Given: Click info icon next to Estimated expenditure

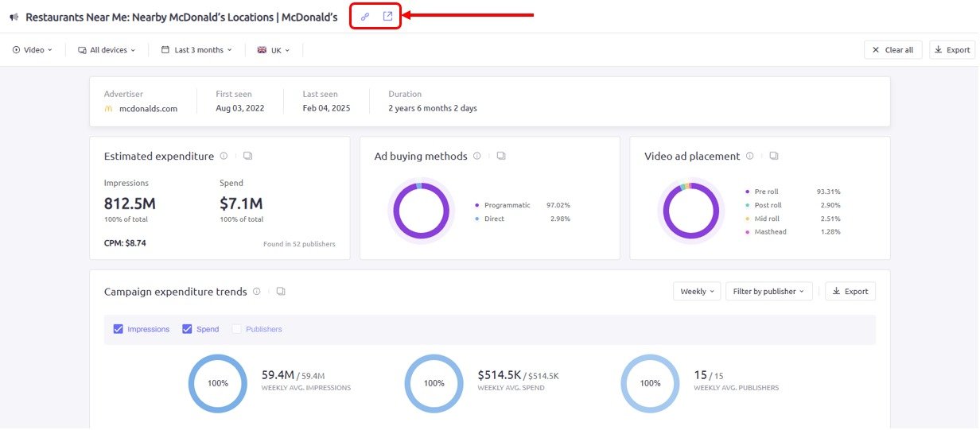Looking at the screenshot, I should [224, 157].
